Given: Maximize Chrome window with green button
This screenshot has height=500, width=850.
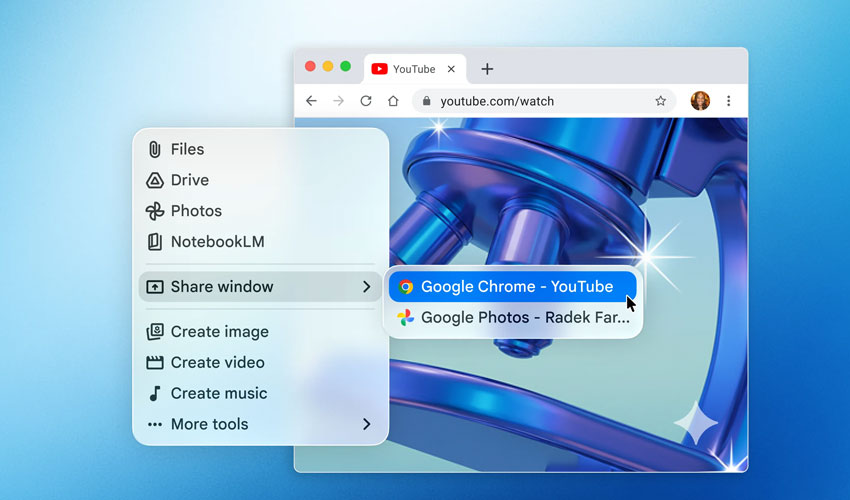Looking at the screenshot, I should pyautogui.click(x=345, y=66).
